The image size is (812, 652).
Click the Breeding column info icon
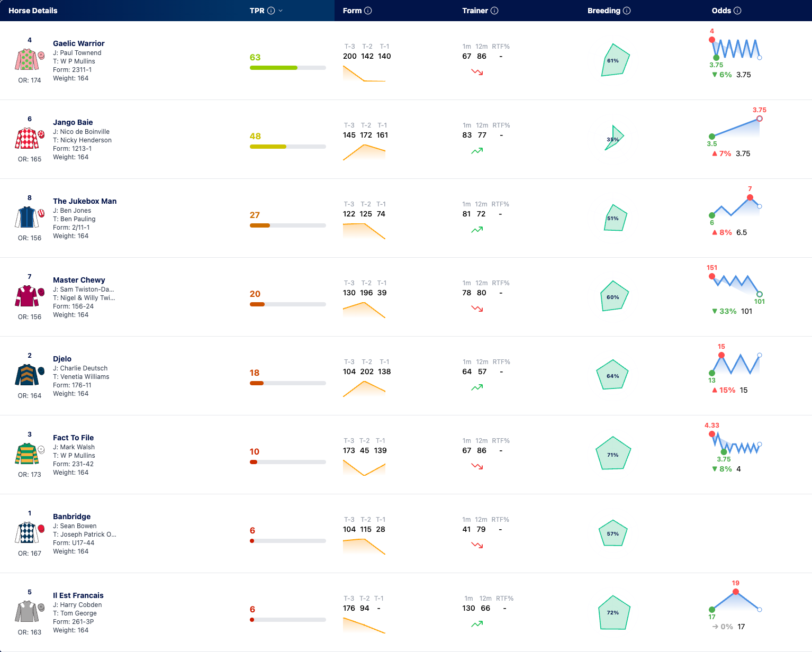pos(627,11)
